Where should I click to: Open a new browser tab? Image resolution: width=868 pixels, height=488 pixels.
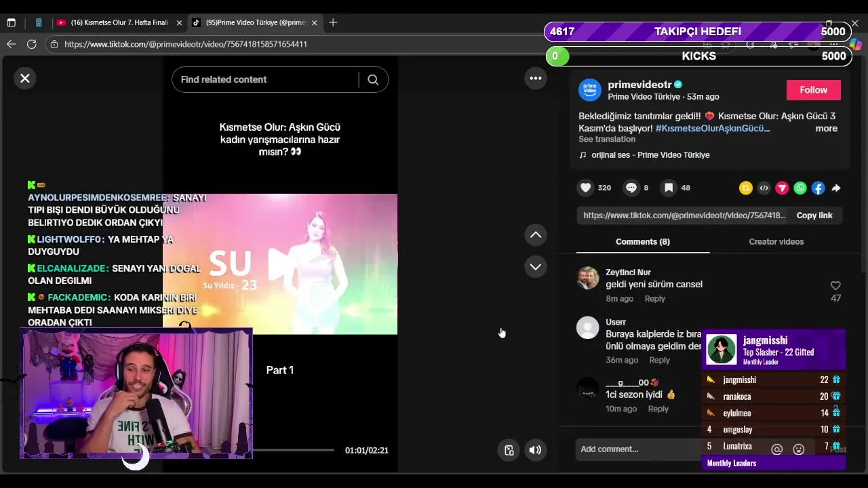point(333,22)
